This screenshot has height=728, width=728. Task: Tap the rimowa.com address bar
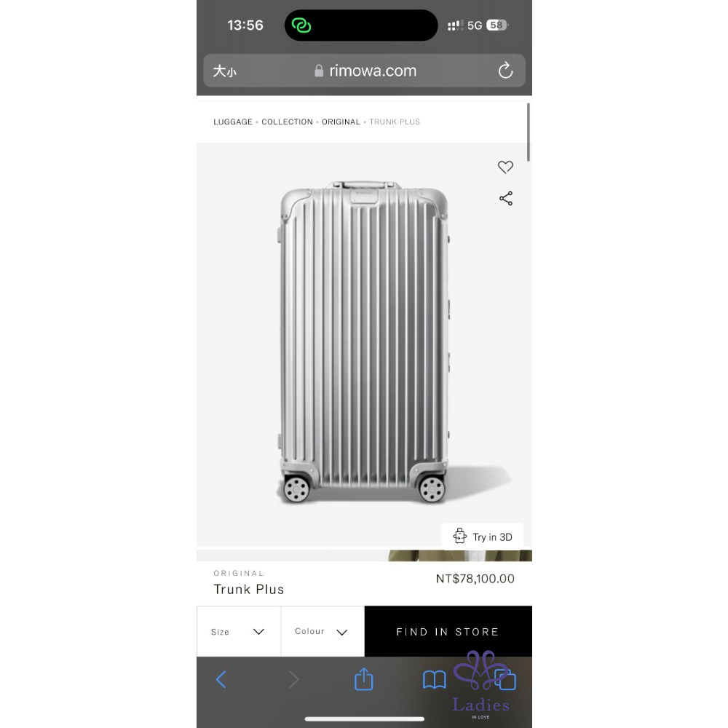pos(365,71)
